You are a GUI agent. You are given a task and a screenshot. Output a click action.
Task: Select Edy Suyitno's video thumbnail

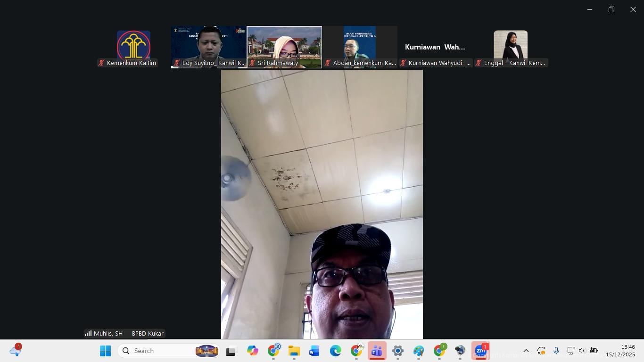tap(209, 46)
